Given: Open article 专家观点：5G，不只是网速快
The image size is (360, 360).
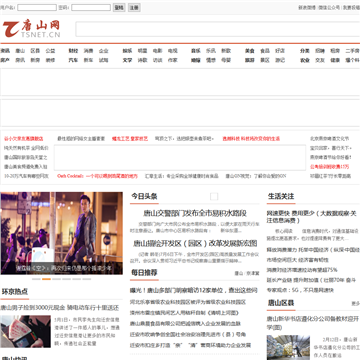Looking at the screenshot, I should pyautogui.click(x=300, y=290).
